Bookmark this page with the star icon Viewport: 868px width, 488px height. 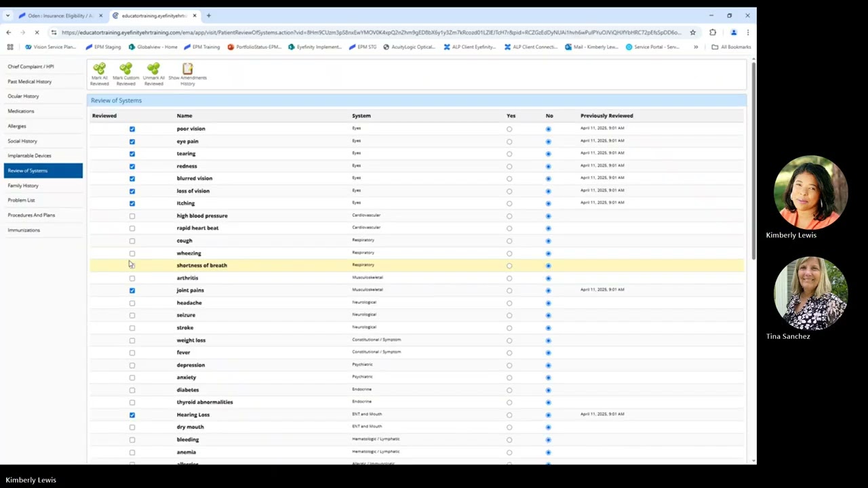tap(692, 33)
